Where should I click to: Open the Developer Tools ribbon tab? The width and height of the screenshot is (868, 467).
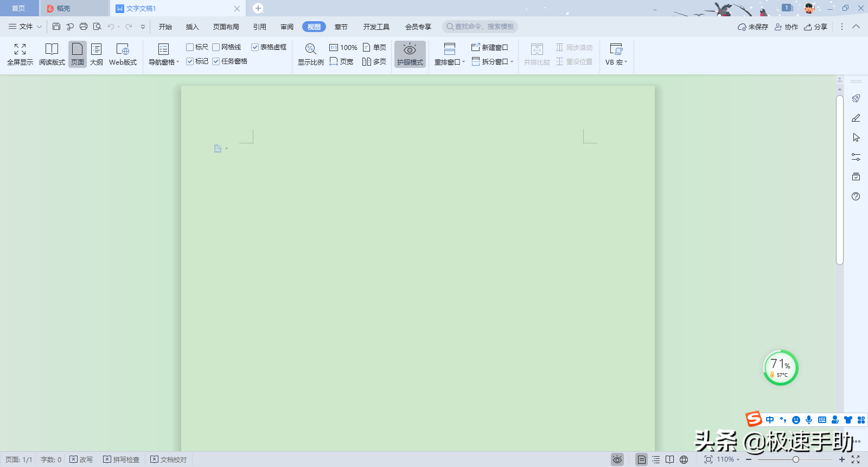tap(376, 27)
